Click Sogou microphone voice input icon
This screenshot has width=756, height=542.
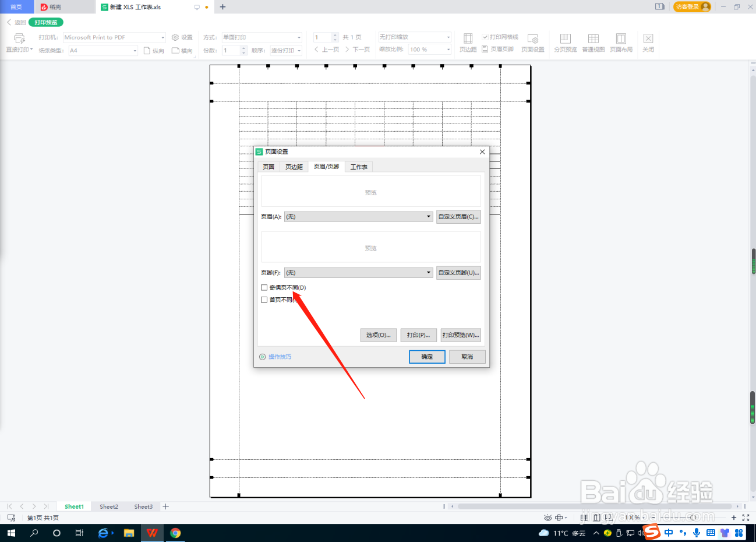pyautogui.click(x=697, y=533)
